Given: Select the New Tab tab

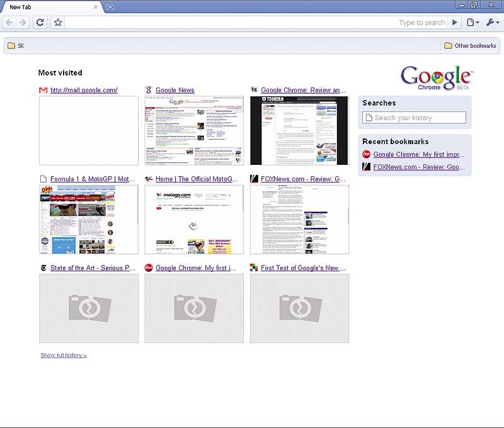Looking at the screenshot, I should [52, 7].
